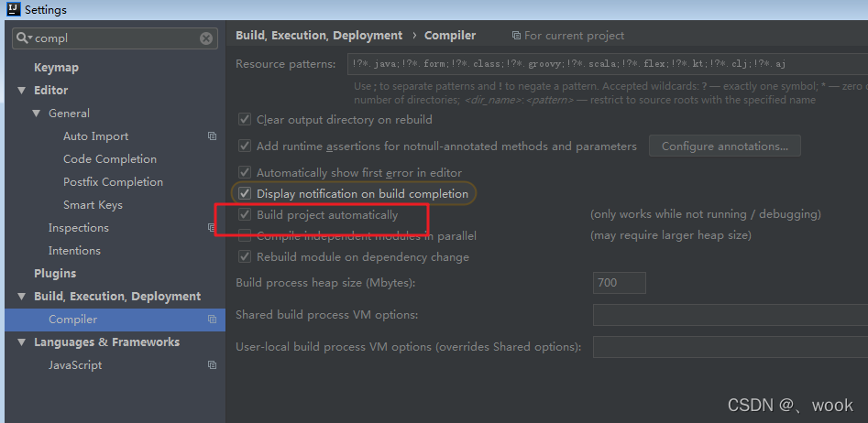The width and height of the screenshot is (868, 423).
Task: Click the project-level icon beside Inspections
Action: pos(211,227)
